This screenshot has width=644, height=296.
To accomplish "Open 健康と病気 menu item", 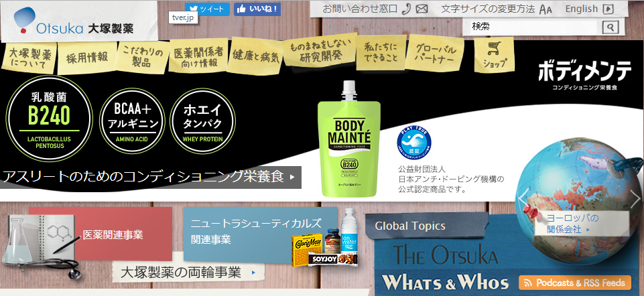I will tap(256, 56).
